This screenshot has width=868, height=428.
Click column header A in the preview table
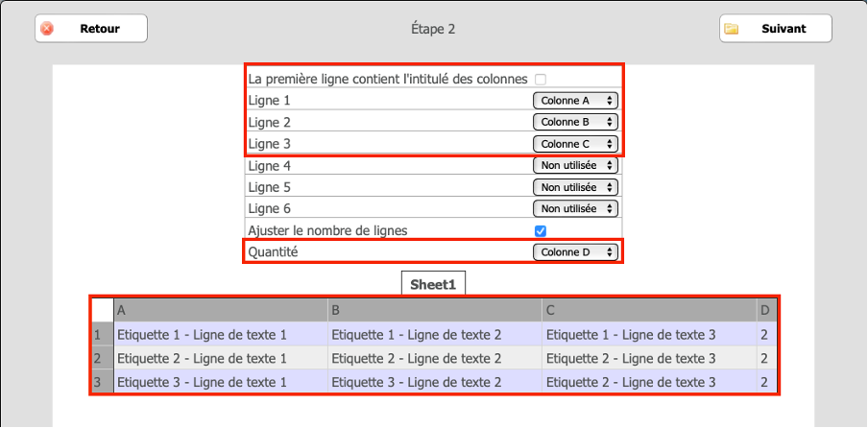pos(221,311)
